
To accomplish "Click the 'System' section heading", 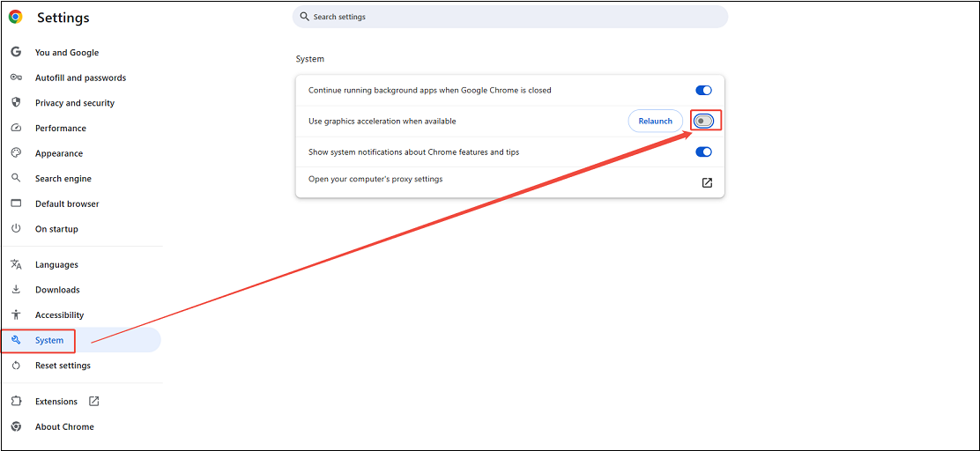I will [310, 59].
